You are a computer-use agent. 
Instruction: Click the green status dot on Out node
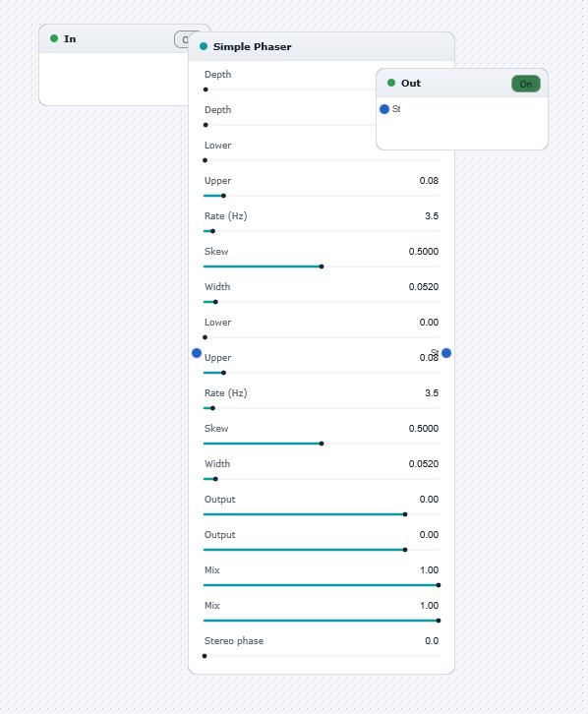click(x=391, y=83)
